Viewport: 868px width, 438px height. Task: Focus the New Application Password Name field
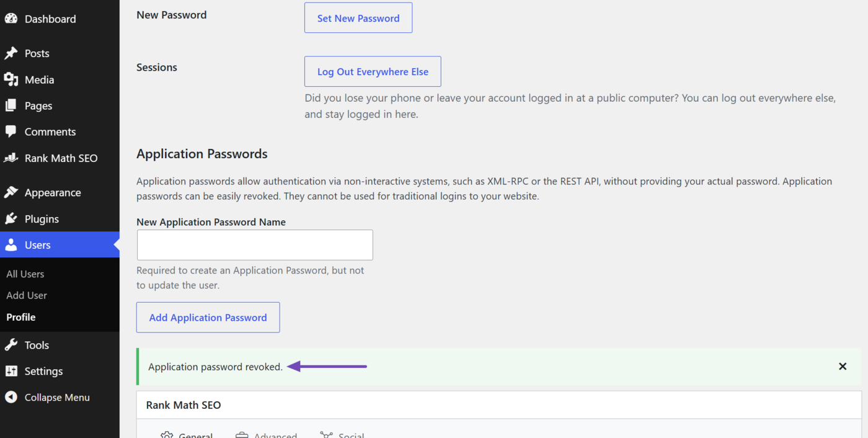click(x=255, y=245)
